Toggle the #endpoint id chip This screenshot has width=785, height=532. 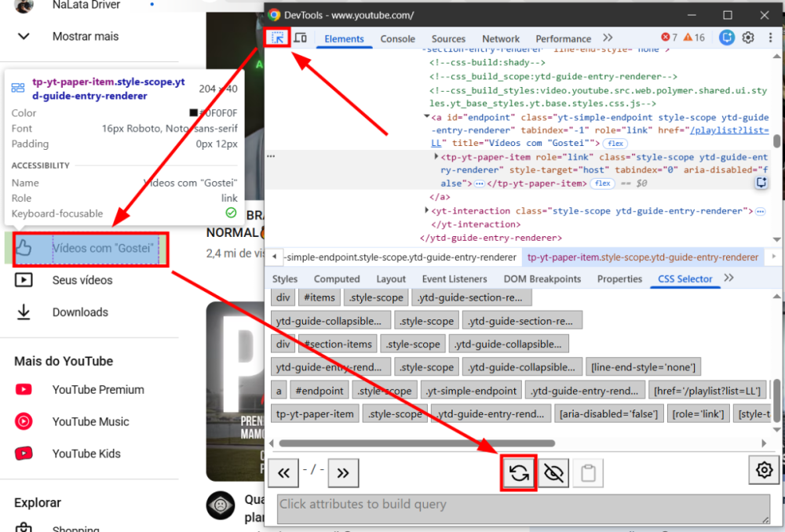coord(319,391)
